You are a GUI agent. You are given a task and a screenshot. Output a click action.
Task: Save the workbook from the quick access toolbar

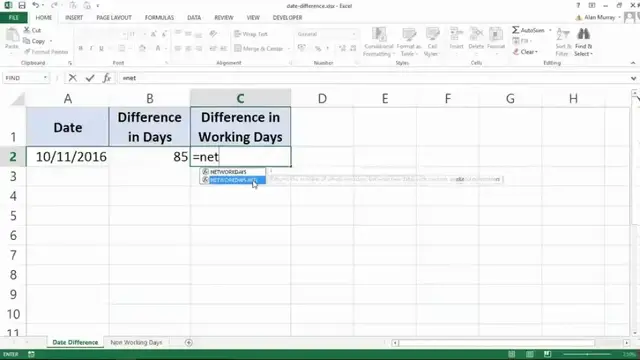click(22, 5)
